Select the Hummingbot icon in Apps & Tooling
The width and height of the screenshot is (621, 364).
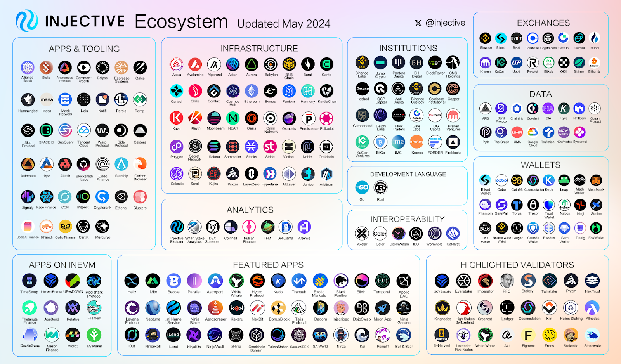(28, 100)
